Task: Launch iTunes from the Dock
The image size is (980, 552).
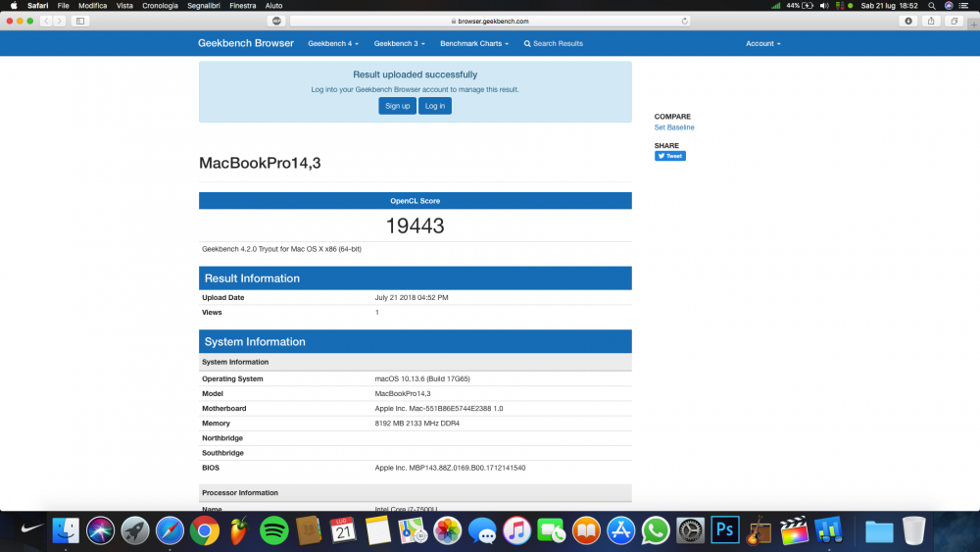Action: [x=516, y=530]
